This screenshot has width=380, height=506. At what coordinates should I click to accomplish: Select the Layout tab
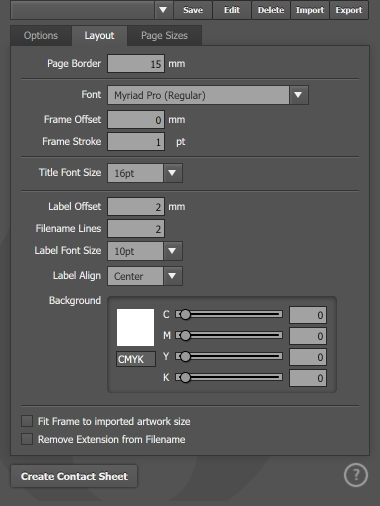coord(99,36)
